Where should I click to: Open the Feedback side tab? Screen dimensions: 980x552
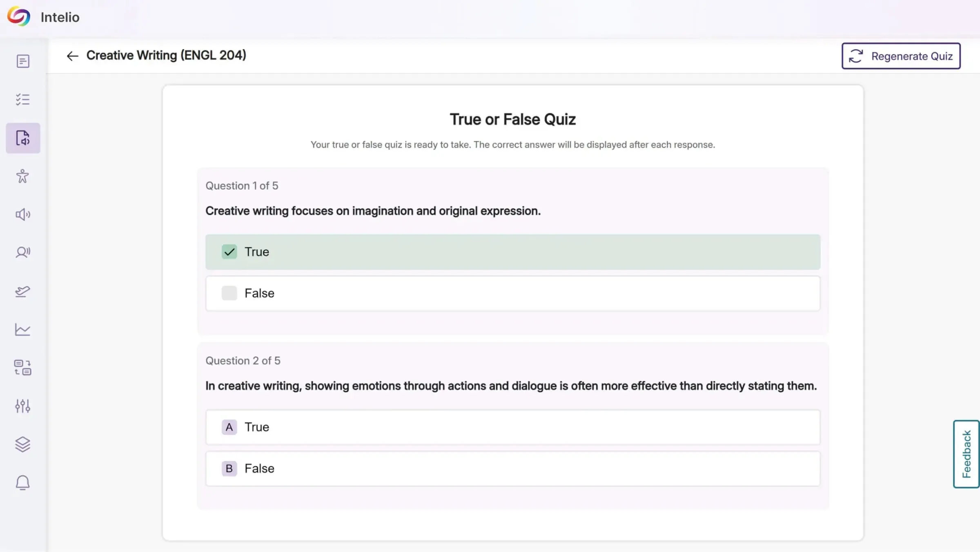point(966,454)
